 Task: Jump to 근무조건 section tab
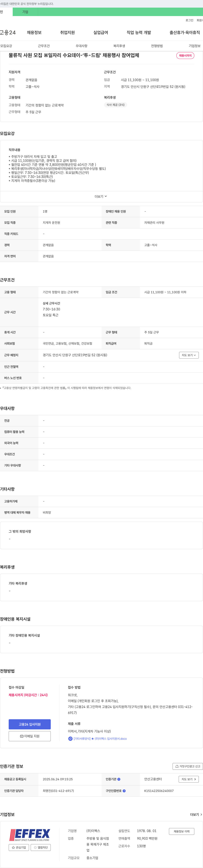(x=44, y=46)
